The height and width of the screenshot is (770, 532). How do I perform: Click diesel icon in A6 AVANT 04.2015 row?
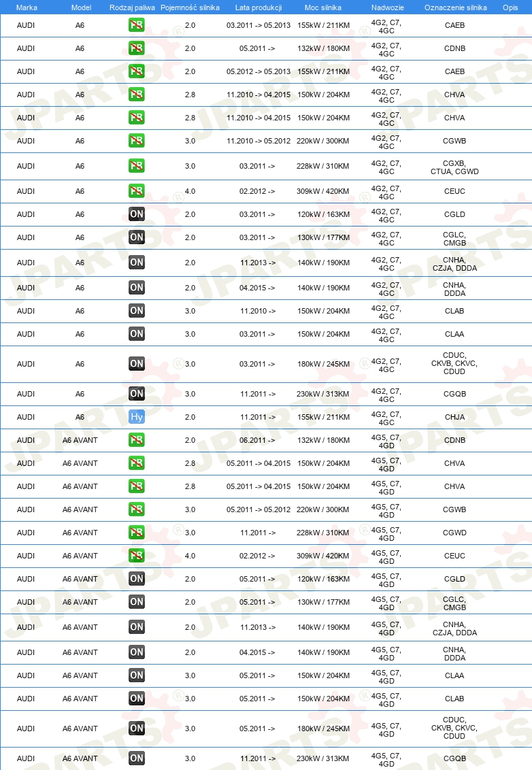point(137,652)
